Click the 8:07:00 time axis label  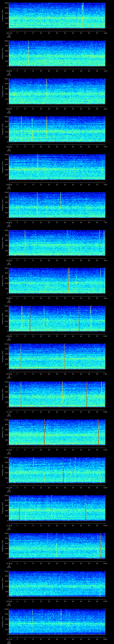pyautogui.click(x=9, y=260)
